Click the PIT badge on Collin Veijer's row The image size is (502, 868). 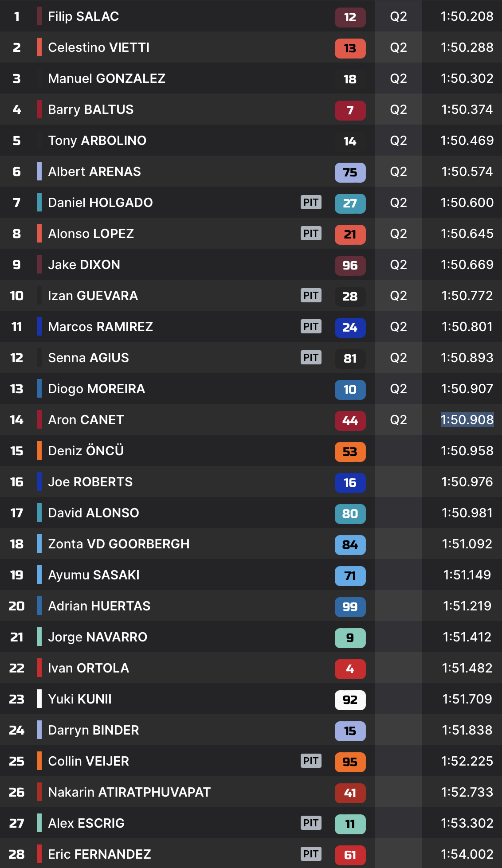coord(311,761)
